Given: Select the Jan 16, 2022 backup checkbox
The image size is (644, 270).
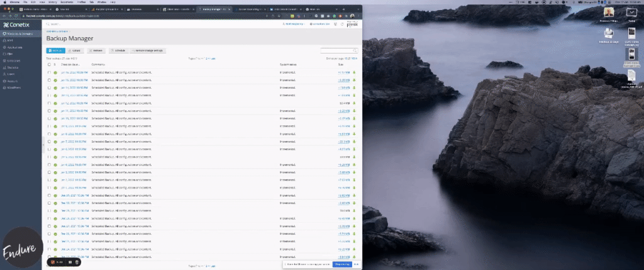Looking at the screenshot, I should coord(49,72).
